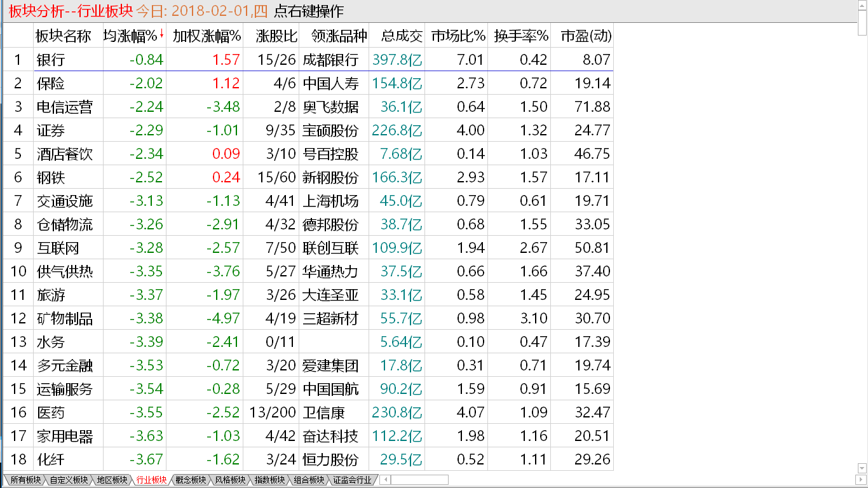Click leading stock 新钢股份
This screenshot has width=868, height=488.
click(330, 177)
